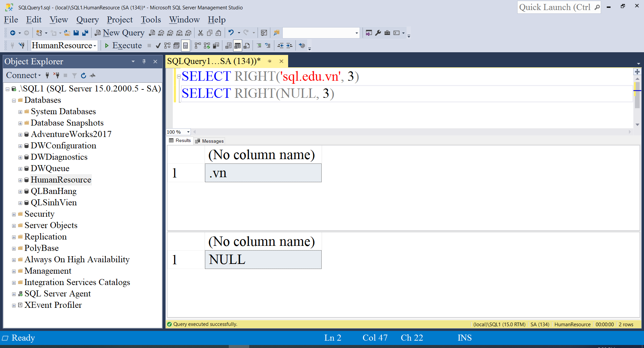Open Activity Monitor from Object Explorer
Viewport: 644px width, 348px height.
(x=93, y=75)
